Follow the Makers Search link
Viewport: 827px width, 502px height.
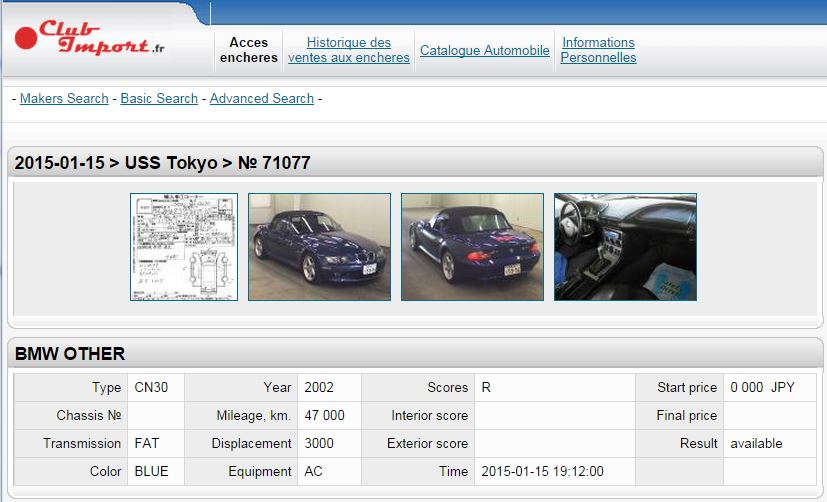[64, 98]
